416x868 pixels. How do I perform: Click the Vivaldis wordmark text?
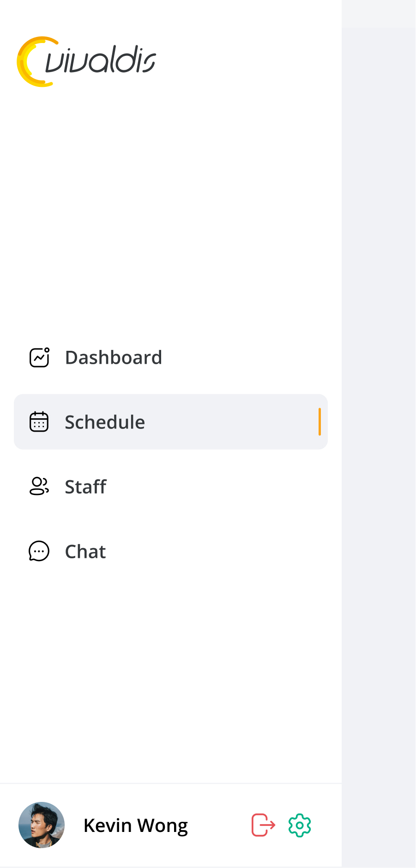click(x=101, y=61)
